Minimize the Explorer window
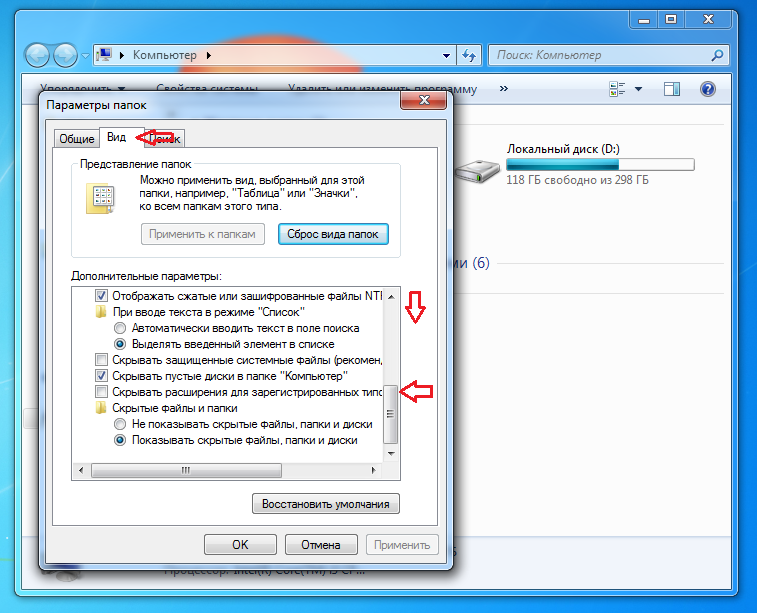The height and width of the screenshot is (613, 757). click(644, 20)
